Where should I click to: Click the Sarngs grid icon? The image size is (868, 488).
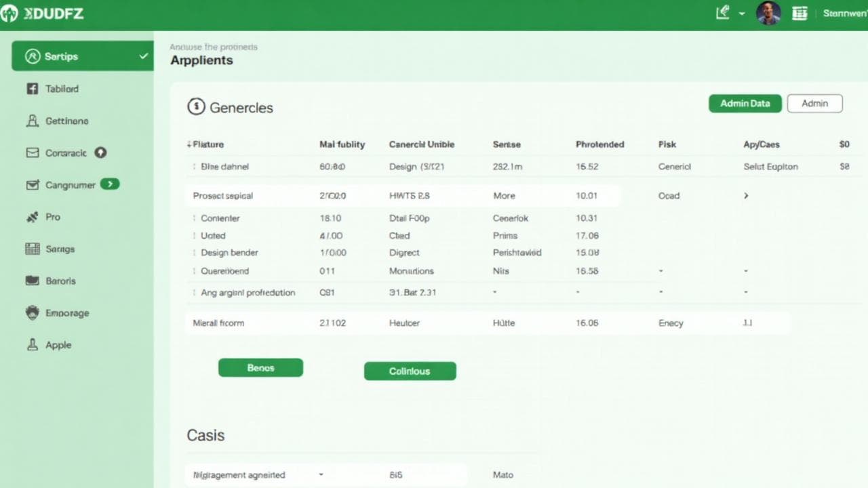pyautogui.click(x=32, y=249)
